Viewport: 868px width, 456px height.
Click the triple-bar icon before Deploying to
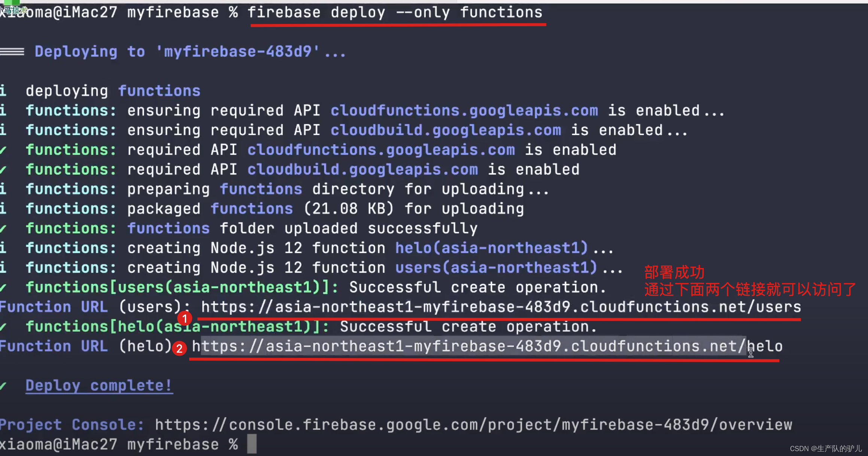point(11,52)
